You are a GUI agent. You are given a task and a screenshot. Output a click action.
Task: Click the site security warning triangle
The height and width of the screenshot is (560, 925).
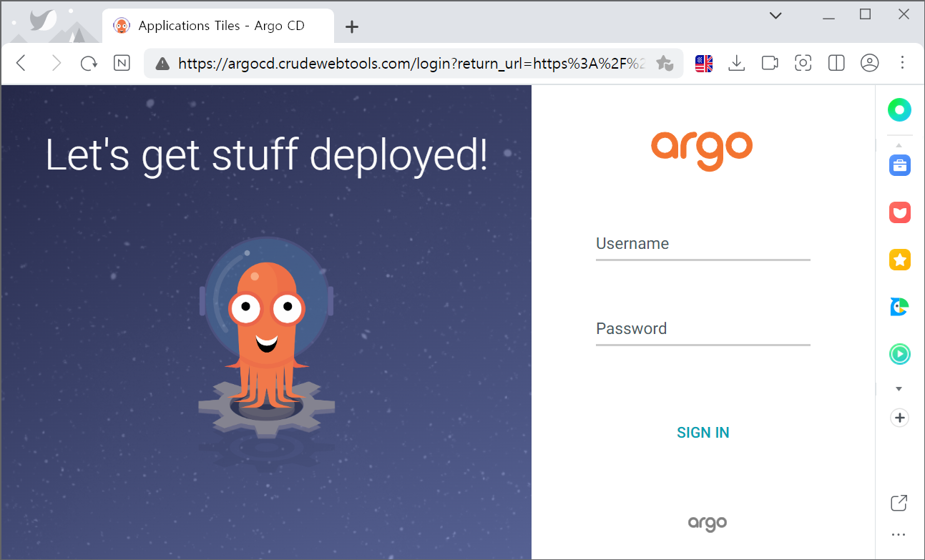pos(162,64)
